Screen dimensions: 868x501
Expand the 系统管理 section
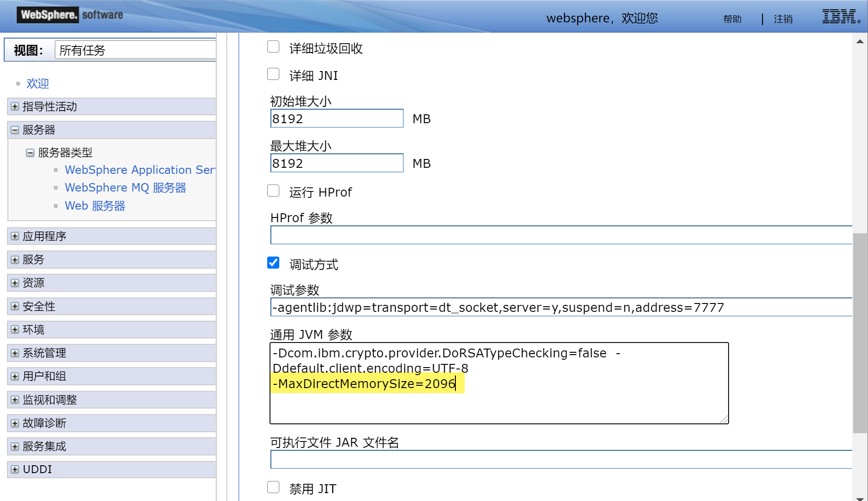13,353
